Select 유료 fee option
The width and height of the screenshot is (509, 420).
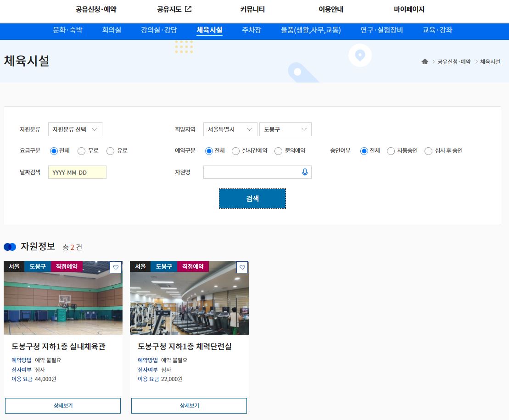(110, 151)
